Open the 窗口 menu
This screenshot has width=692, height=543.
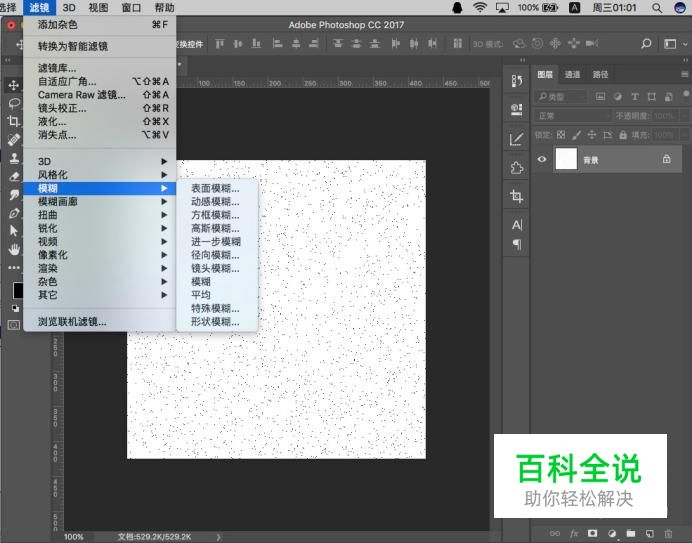coord(131,8)
